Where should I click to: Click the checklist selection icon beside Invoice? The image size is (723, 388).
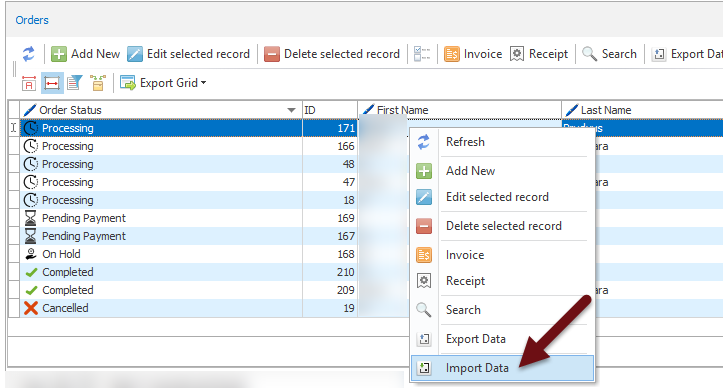point(422,54)
